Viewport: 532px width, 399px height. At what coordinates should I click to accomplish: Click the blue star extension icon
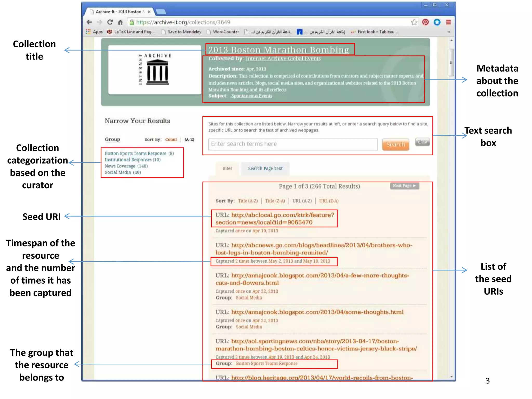(x=437, y=22)
